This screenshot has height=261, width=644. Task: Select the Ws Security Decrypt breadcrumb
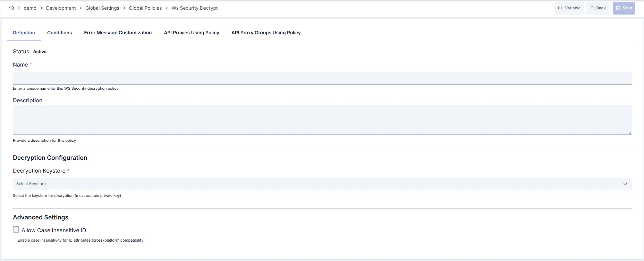195,8
